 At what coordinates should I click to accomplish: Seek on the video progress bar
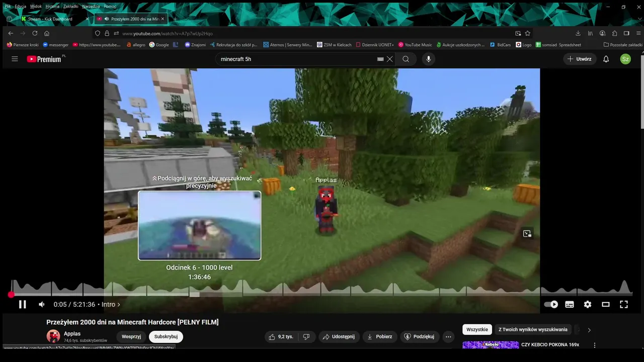pyautogui.click(x=322, y=295)
